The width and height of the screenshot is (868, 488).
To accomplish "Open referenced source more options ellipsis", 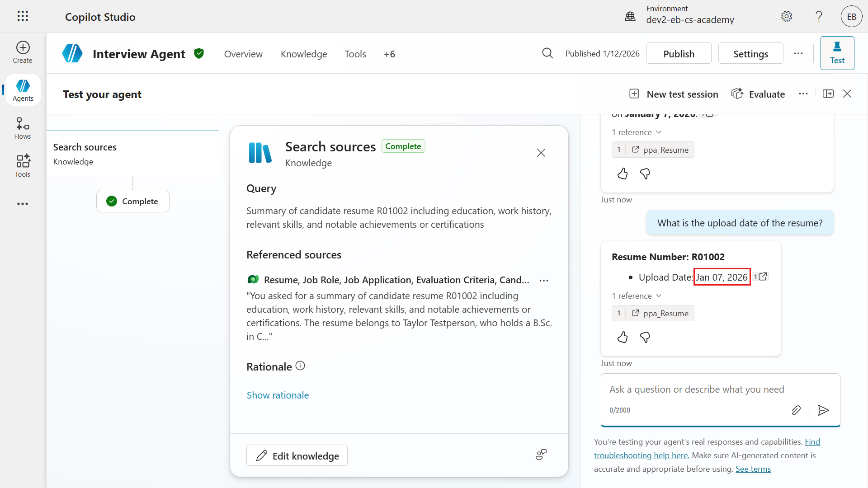I will (544, 281).
